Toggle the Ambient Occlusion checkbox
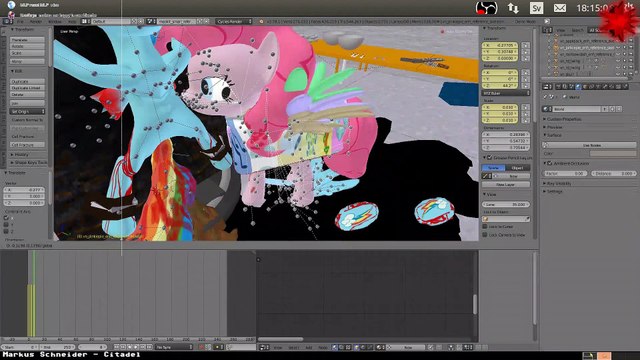Image resolution: width=640 pixels, height=360 pixels. point(549,163)
